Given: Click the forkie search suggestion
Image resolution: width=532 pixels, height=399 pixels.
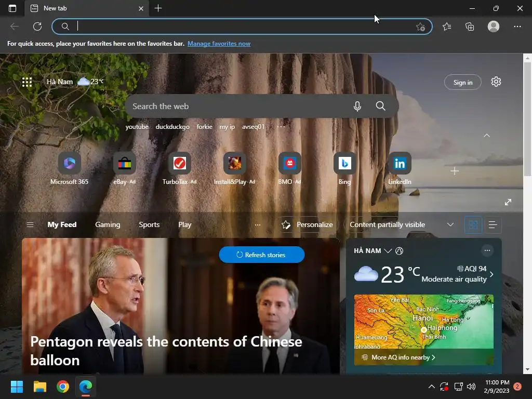Looking at the screenshot, I should click(205, 127).
